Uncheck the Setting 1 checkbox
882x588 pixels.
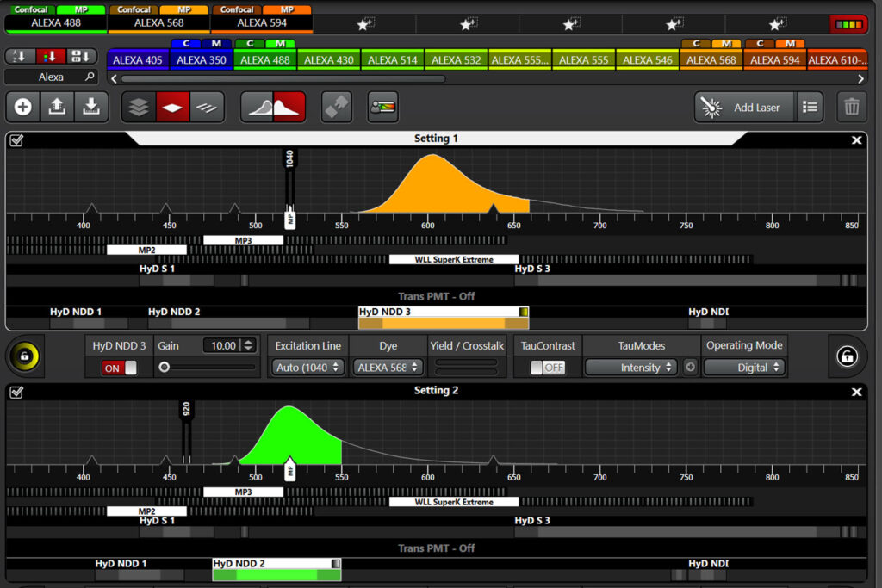point(16,139)
